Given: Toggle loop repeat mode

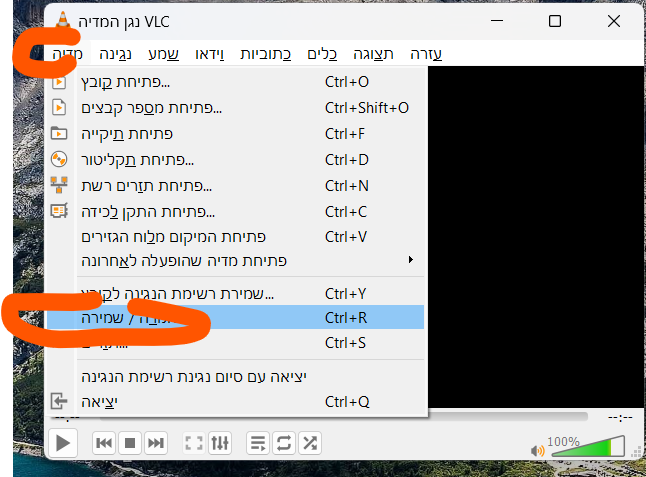Looking at the screenshot, I should point(284,443).
